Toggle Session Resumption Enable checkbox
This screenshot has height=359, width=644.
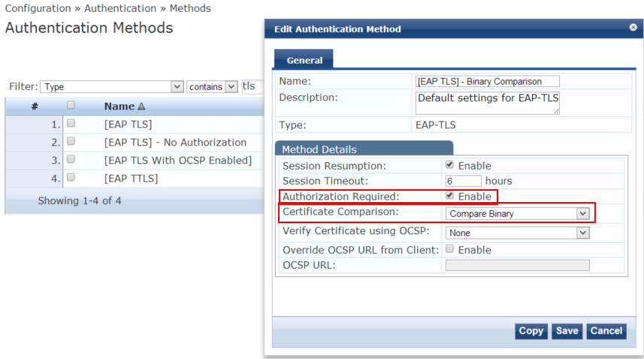tap(449, 165)
